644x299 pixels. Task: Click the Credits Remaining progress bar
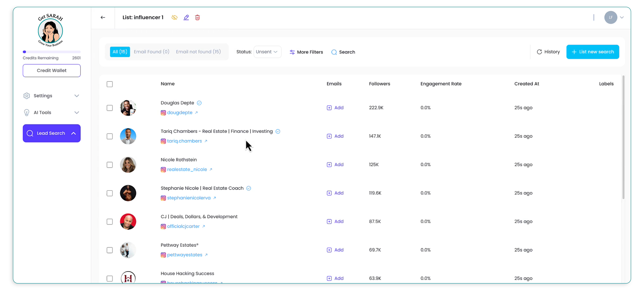[x=52, y=52]
